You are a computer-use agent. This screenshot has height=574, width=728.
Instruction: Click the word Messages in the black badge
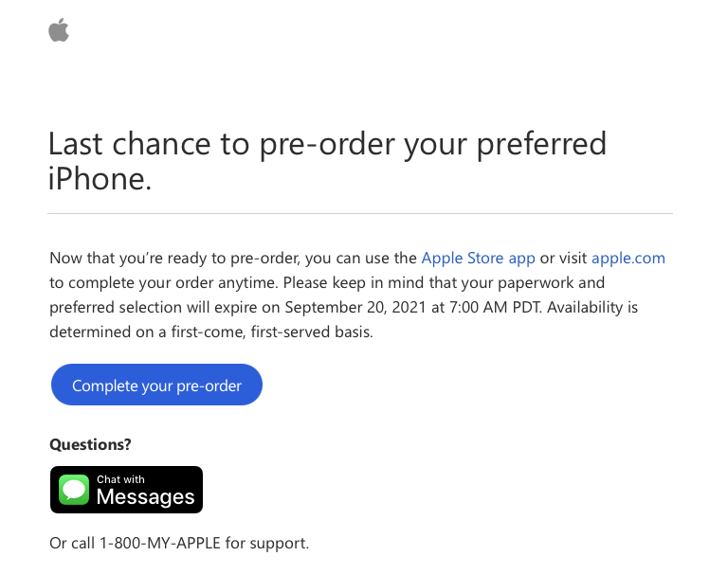click(x=145, y=497)
